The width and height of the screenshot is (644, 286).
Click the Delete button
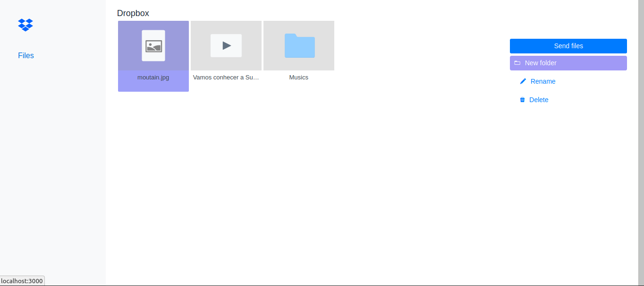[x=534, y=100]
